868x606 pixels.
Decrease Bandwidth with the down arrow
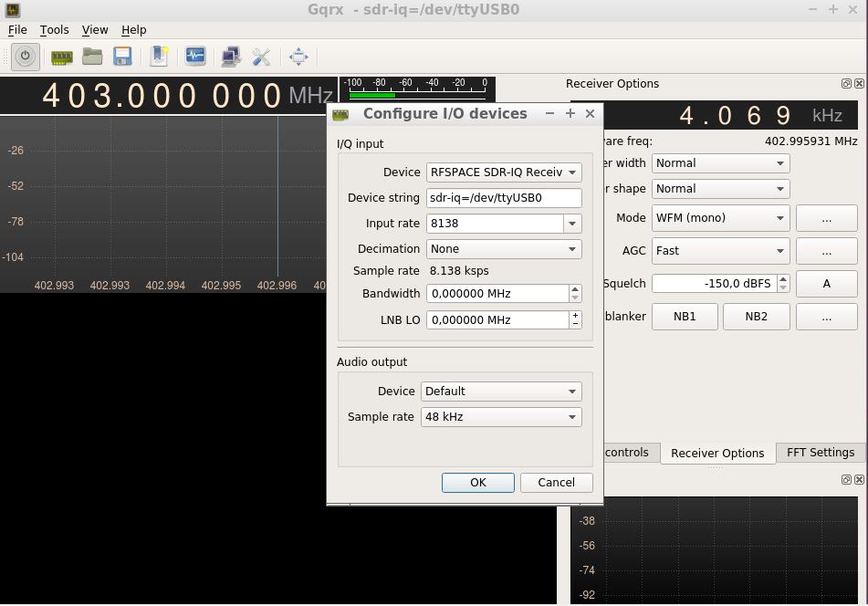point(575,298)
